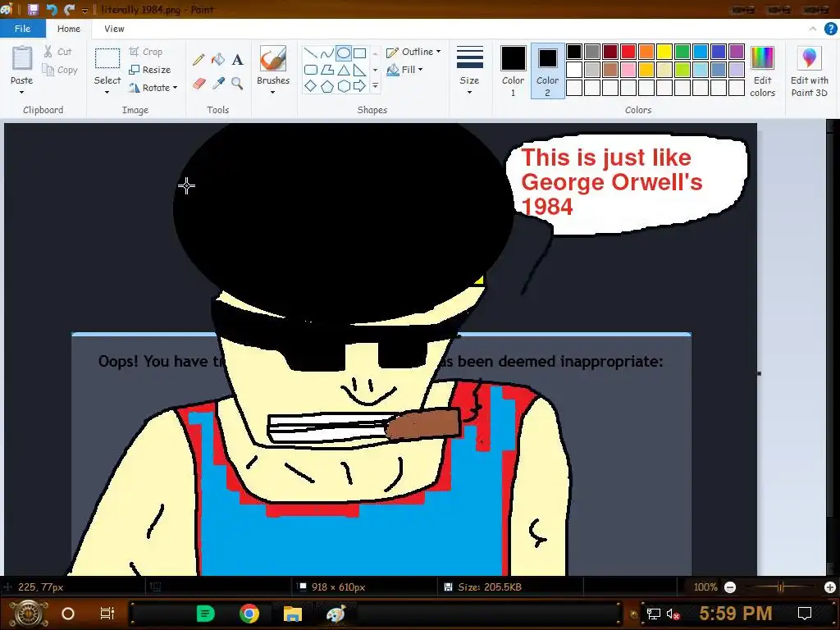Screen dimensions: 840x630
Task: Choose the Curve shape
Action: (326, 53)
